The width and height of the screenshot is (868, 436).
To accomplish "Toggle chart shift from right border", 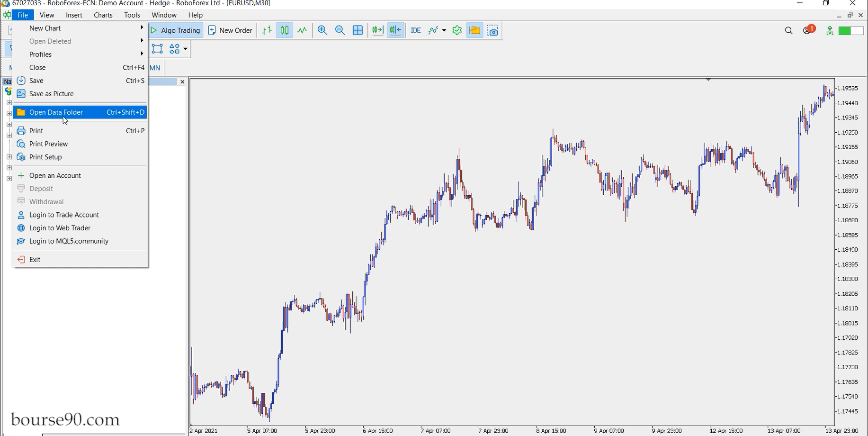I will 395,30.
